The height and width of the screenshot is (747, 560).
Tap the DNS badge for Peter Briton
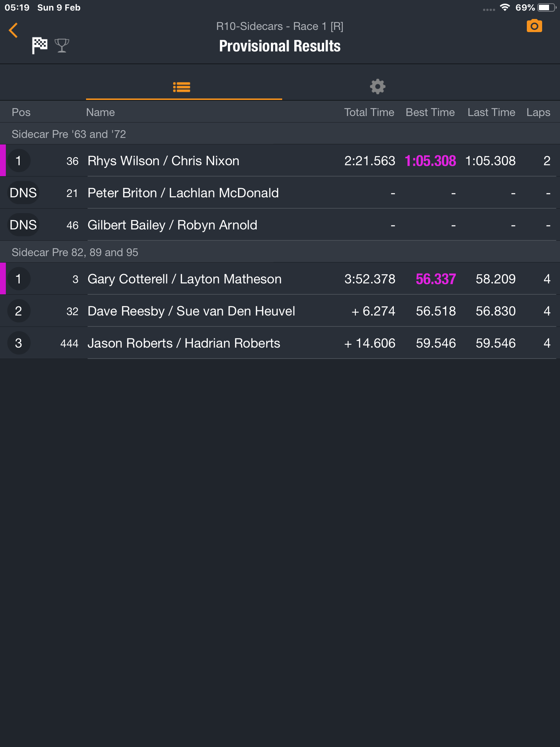[x=23, y=193]
